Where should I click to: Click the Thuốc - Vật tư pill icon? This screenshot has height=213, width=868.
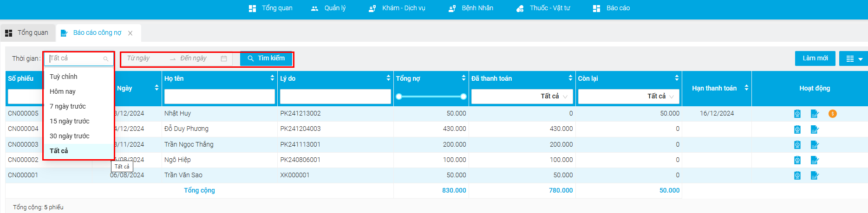click(x=520, y=8)
